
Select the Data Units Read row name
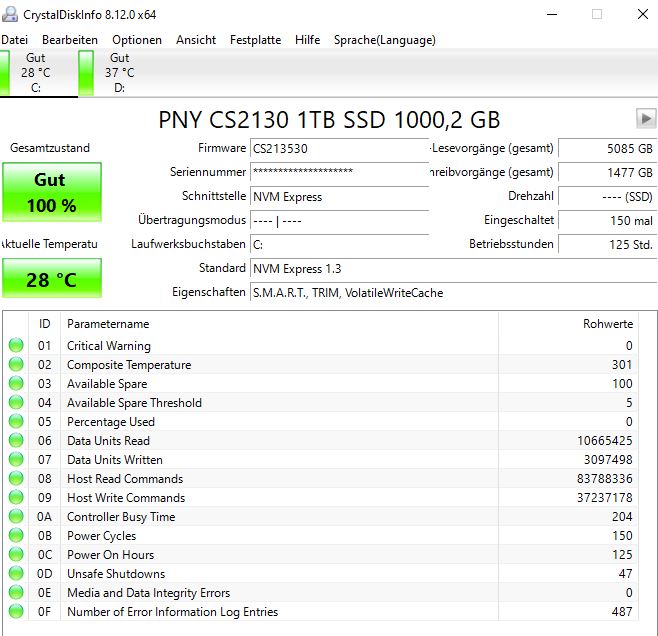coord(108,441)
